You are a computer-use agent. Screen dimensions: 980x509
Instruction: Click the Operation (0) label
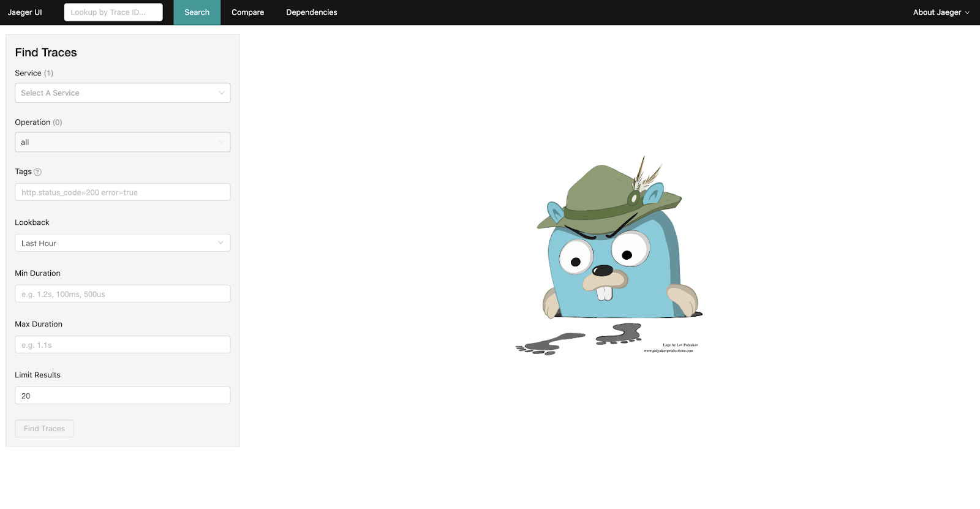point(39,123)
